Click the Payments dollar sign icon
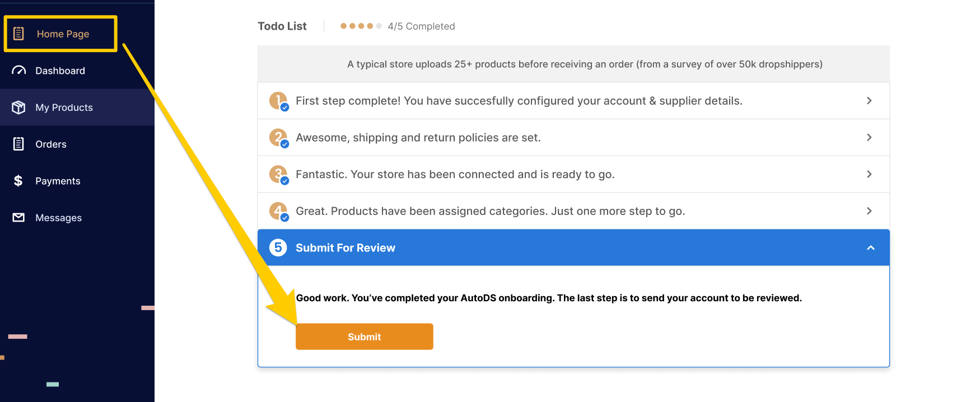 click(18, 181)
